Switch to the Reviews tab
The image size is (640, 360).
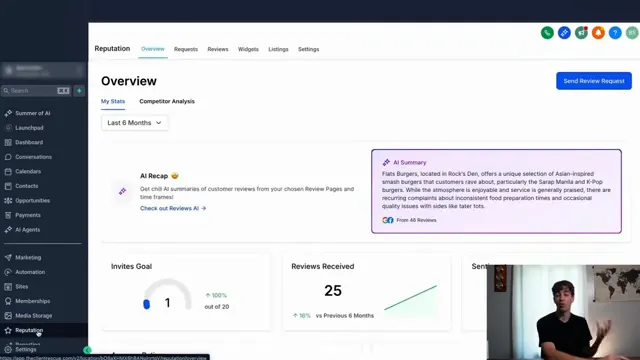pos(218,49)
